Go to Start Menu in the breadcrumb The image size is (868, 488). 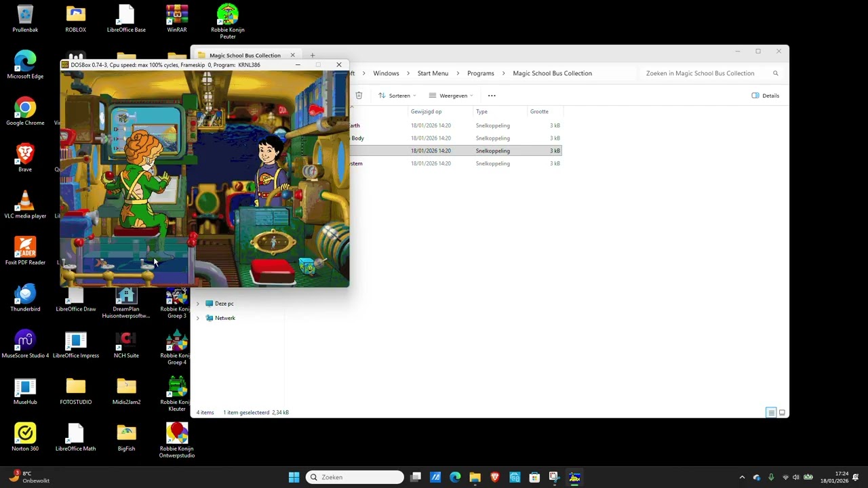point(433,73)
